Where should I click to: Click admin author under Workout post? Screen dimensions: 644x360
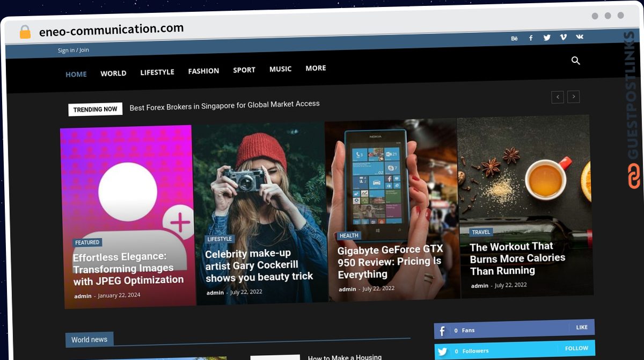tap(480, 286)
